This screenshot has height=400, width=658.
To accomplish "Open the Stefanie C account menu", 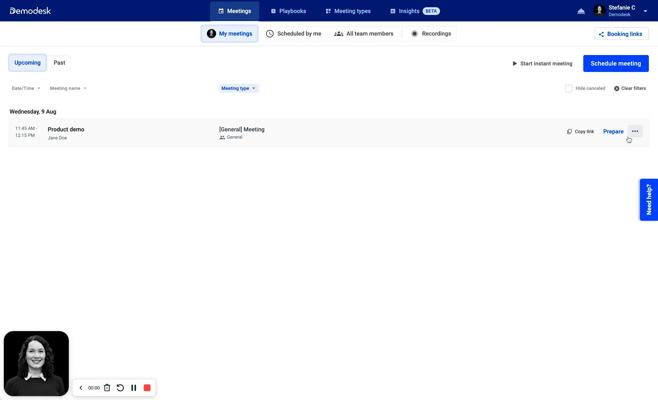I will coord(622,10).
